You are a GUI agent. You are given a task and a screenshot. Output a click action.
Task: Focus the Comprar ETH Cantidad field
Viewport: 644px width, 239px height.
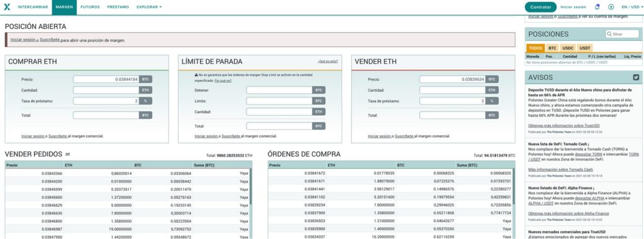[x=106, y=90]
